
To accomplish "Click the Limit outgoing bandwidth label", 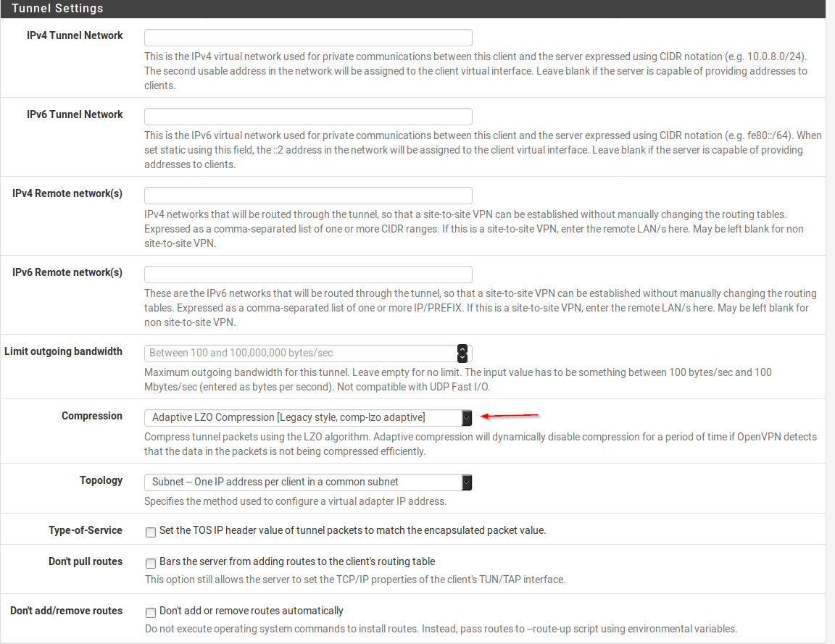I will tap(63, 352).
